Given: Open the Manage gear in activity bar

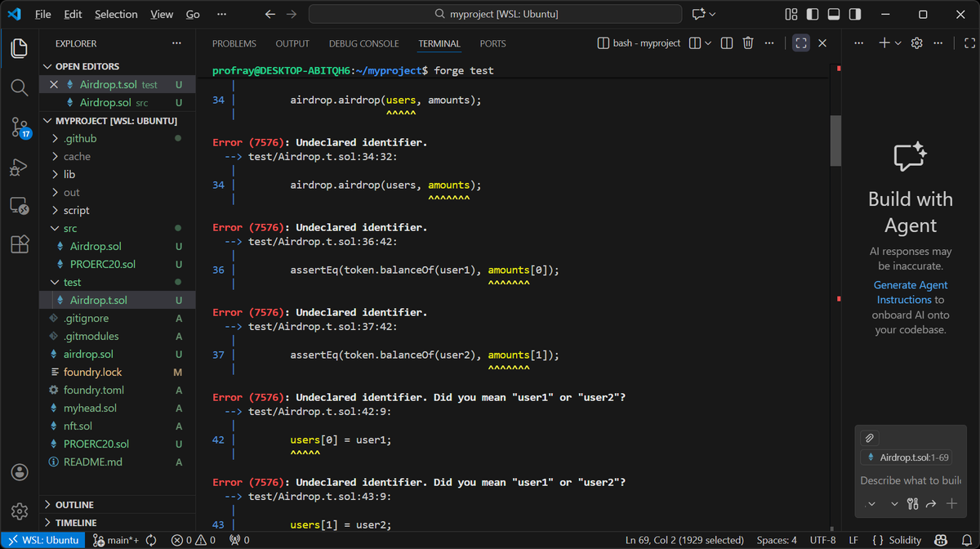Looking at the screenshot, I should tap(20, 511).
